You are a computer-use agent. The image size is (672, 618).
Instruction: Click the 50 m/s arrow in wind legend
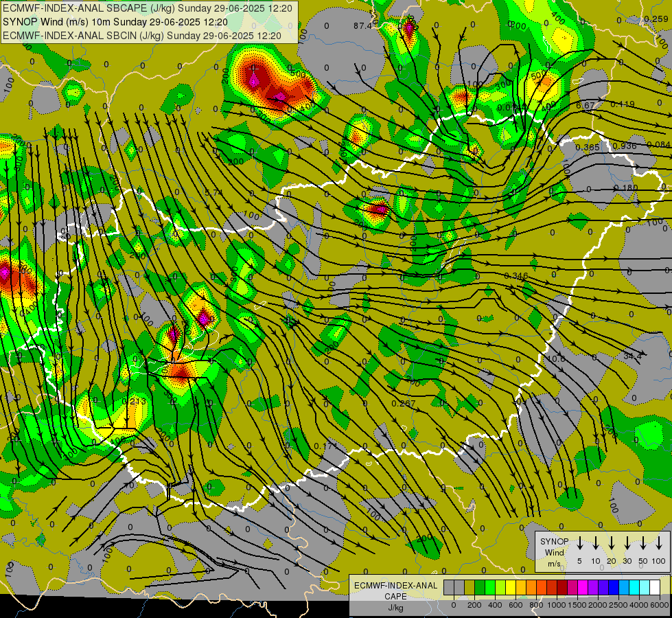point(643,543)
